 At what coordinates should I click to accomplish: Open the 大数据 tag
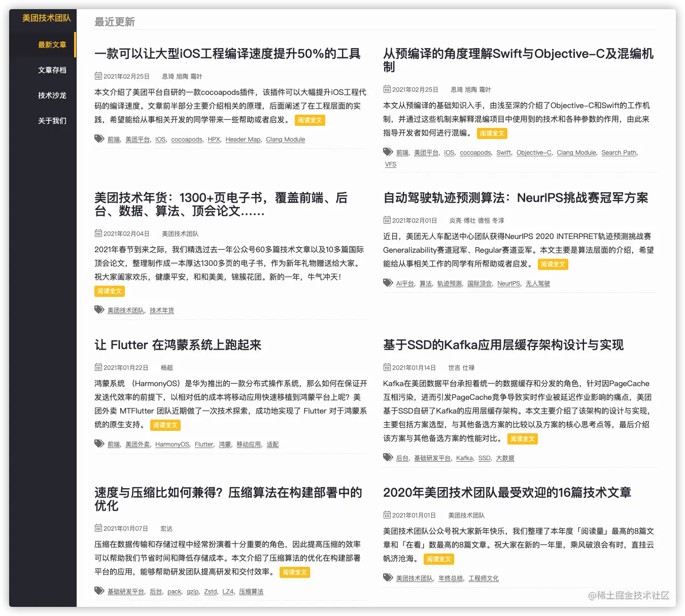[x=505, y=458]
